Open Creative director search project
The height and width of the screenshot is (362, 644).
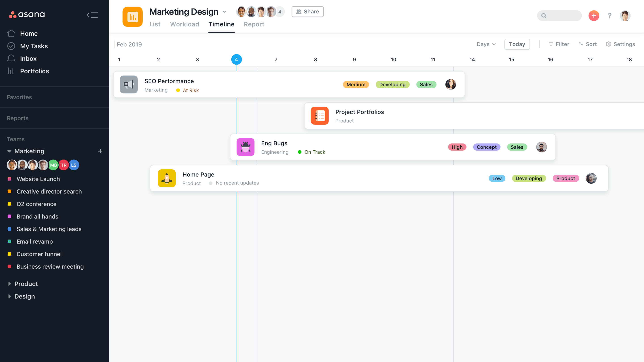(49, 191)
